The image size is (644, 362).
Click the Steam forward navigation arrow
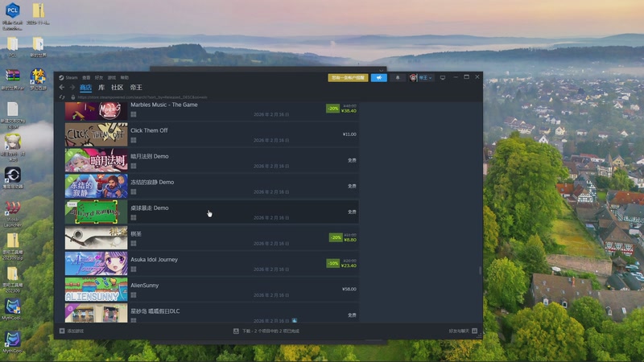pos(72,88)
